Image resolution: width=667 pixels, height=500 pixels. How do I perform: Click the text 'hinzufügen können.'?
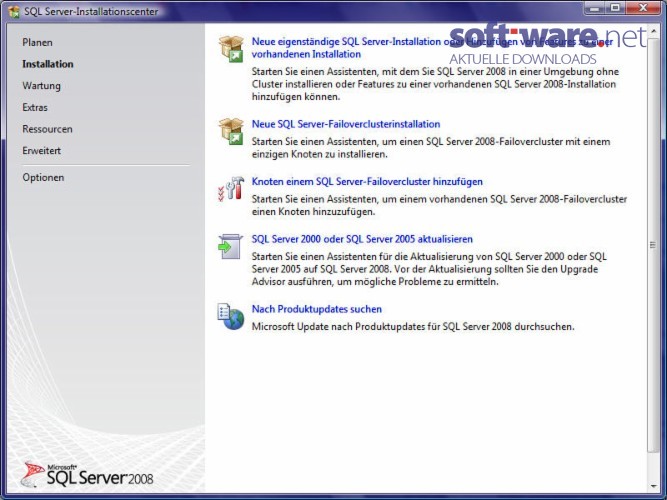click(296, 97)
